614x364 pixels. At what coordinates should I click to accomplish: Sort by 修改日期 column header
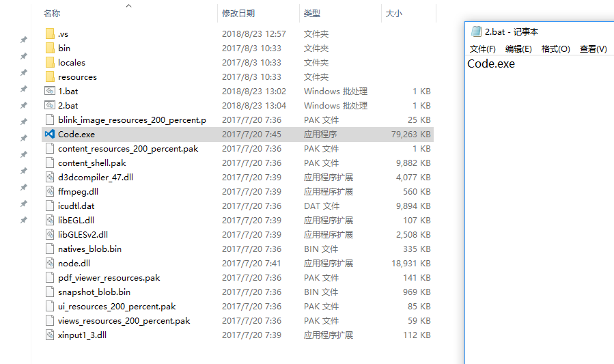coord(238,14)
